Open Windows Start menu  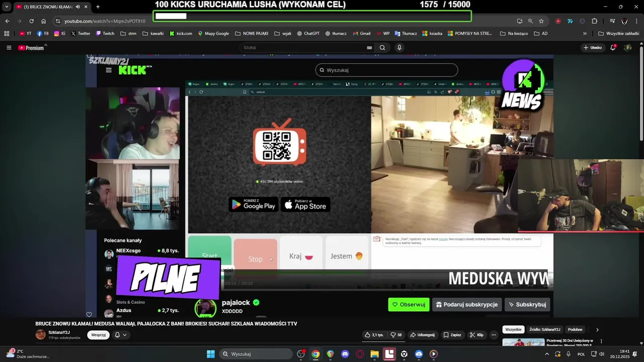(211, 354)
